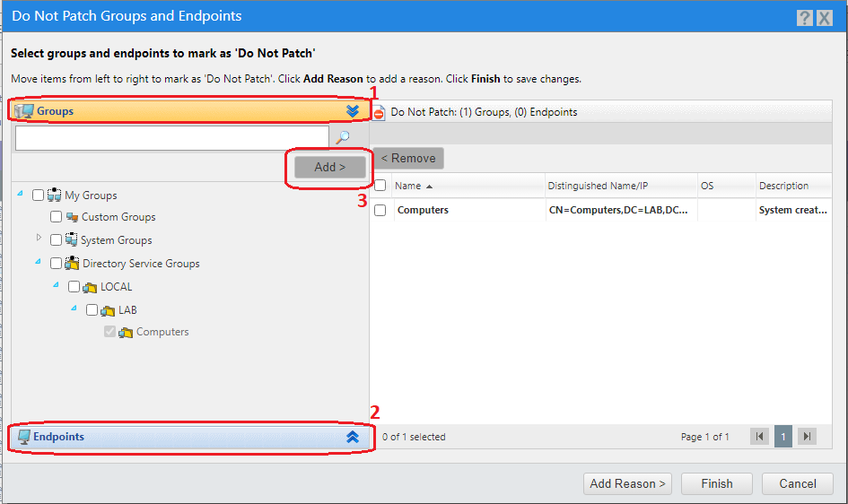Click the LOCAL folder icon
The height and width of the screenshot is (504, 848).
(x=90, y=287)
